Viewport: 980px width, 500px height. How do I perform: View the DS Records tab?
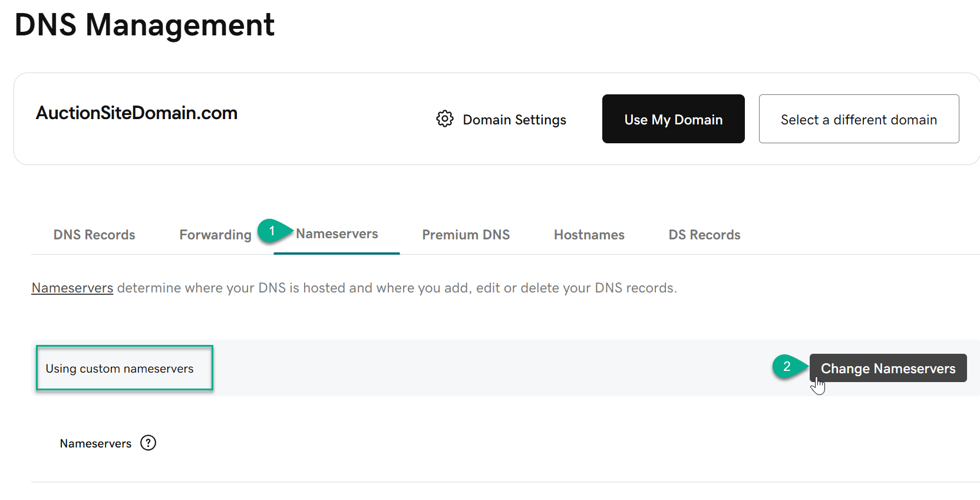click(x=704, y=235)
